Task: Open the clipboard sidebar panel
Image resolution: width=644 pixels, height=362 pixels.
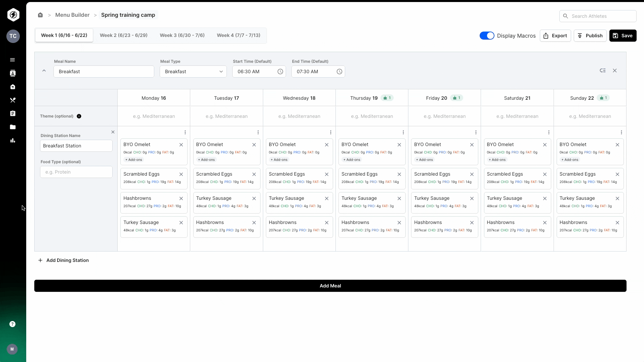Action: 12,114
